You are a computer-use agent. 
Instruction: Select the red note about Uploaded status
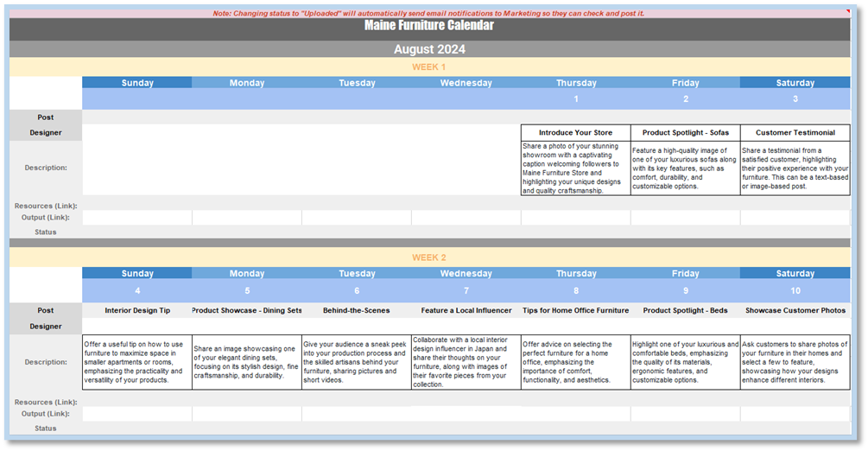pyautogui.click(x=428, y=13)
